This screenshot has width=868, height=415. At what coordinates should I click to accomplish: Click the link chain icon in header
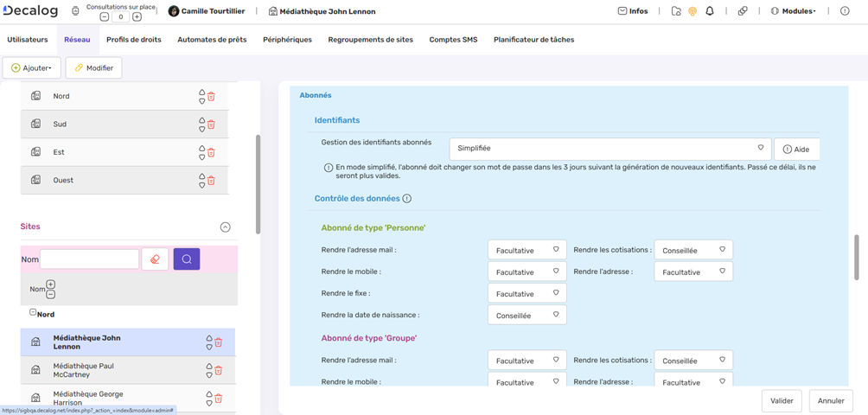pos(743,11)
